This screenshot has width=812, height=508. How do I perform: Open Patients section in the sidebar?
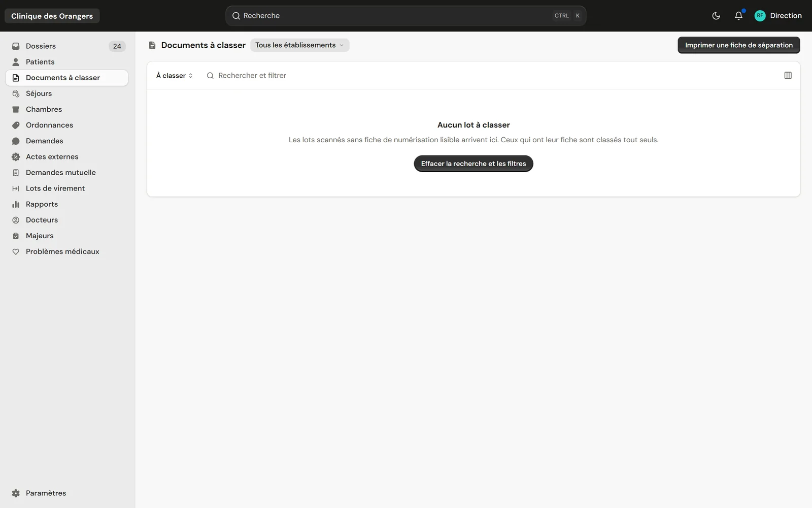tap(67, 62)
